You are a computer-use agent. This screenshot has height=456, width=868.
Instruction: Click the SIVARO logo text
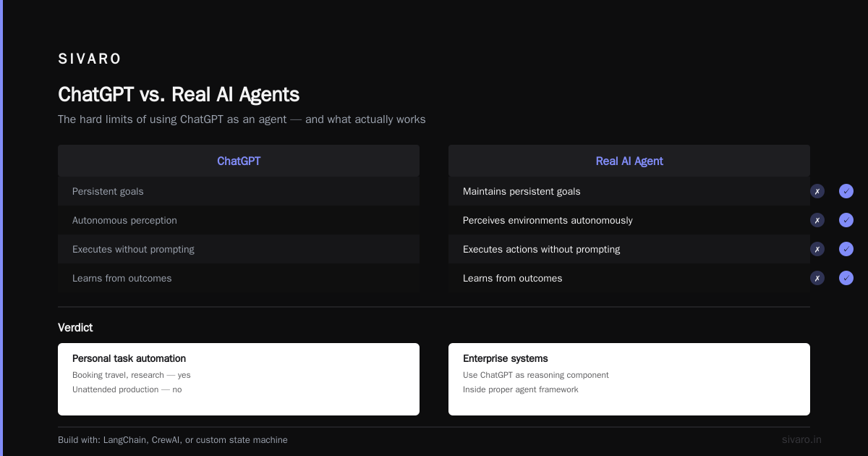point(90,59)
